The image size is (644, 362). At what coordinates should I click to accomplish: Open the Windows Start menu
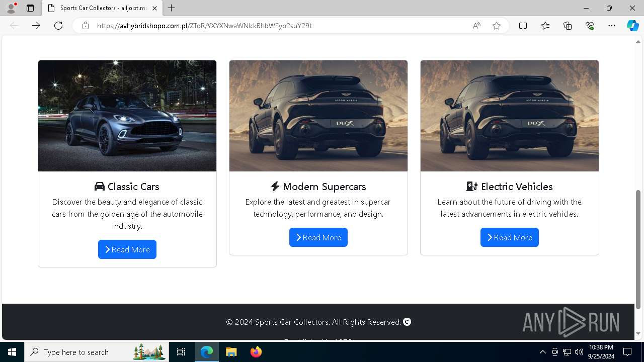point(12,352)
